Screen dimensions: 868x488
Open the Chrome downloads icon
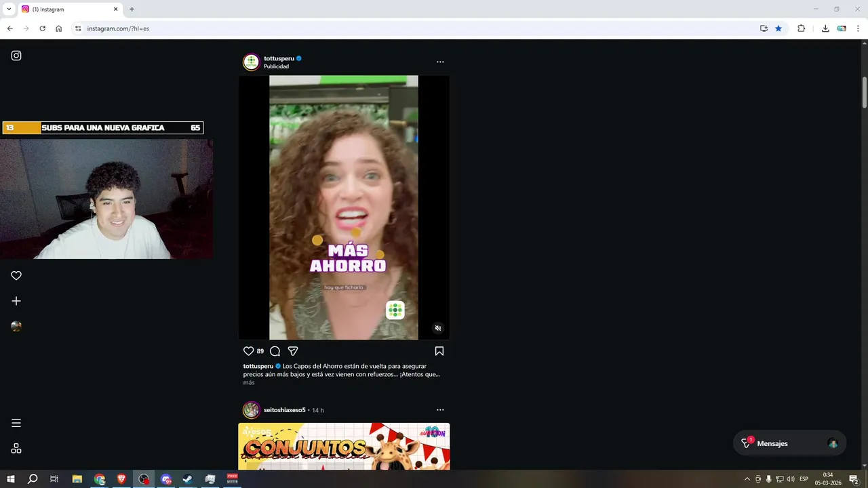tap(825, 28)
